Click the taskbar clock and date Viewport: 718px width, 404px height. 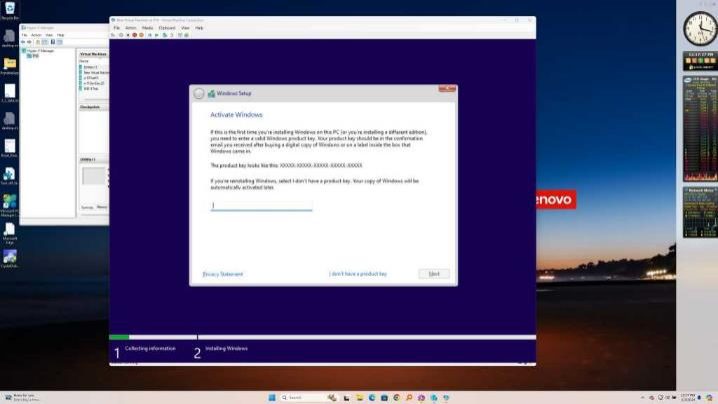688,397
